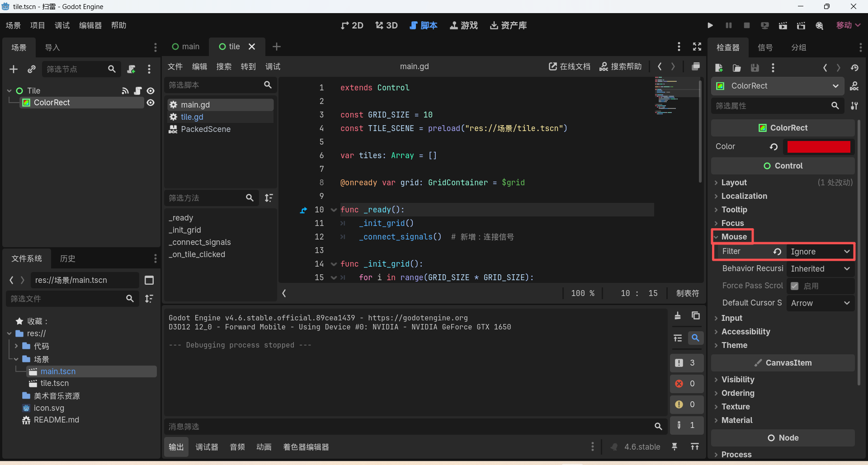Open inspector object history icon
868x465 pixels.
[x=854, y=68]
